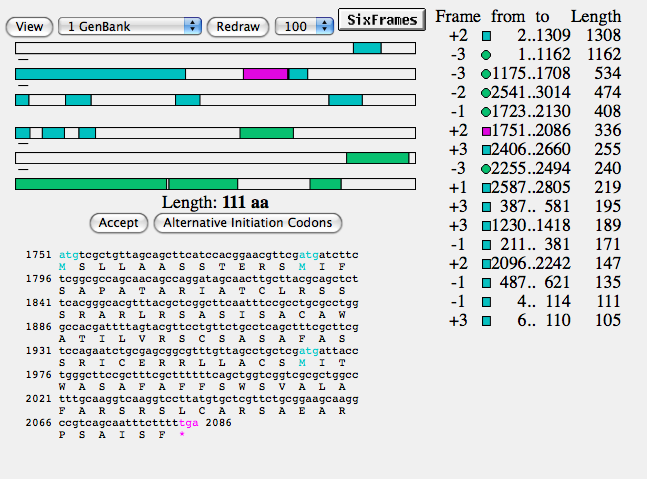Image resolution: width=647 pixels, height=479 pixels.
Task: Click Alternative Initiation Codons button
Action: point(249,222)
